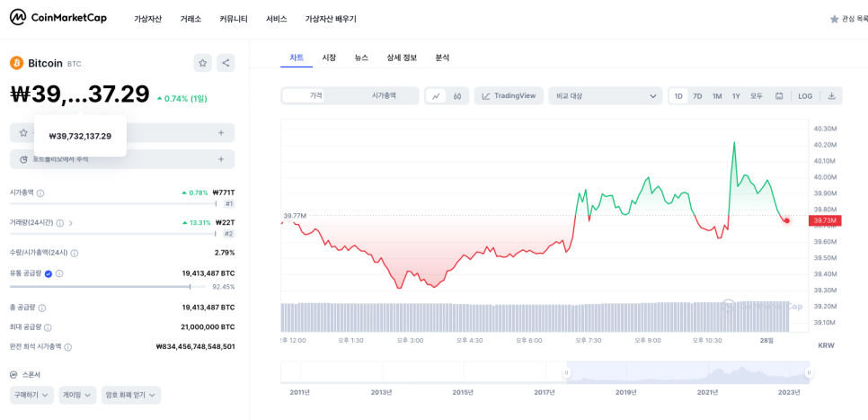Expand the 구매하기 dropdown
The height and width of the screenshot is (420, 868).
31,395
